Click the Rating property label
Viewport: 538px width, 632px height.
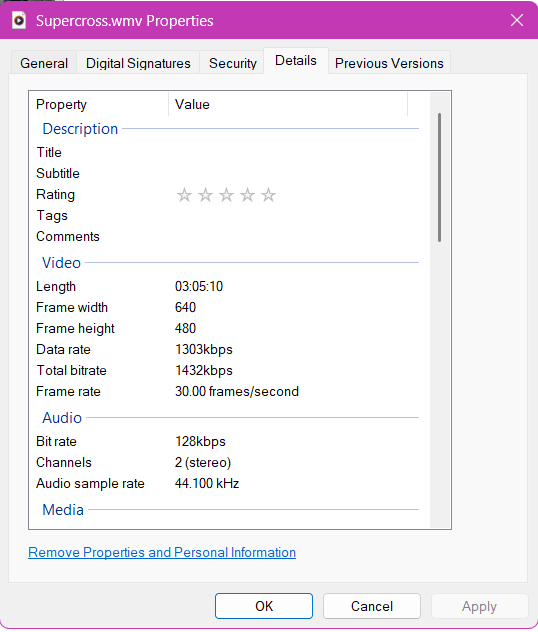[55, 195]
